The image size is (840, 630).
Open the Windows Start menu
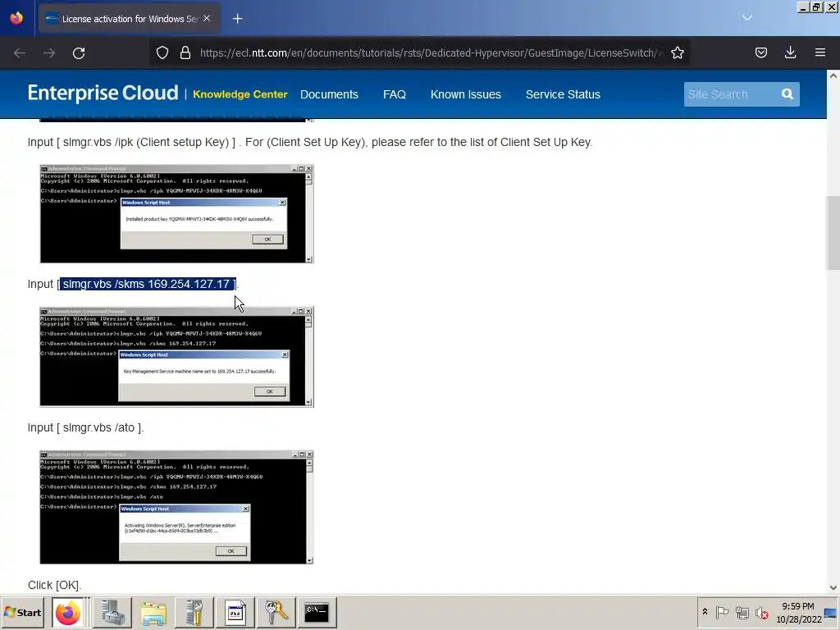pyautogui.click(x=22, y=612)
